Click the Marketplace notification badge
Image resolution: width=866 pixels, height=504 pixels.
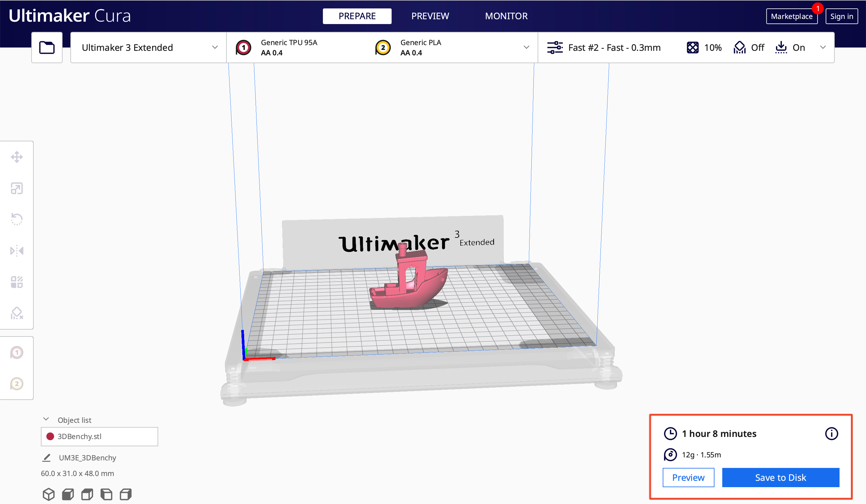tap(818, 8)
